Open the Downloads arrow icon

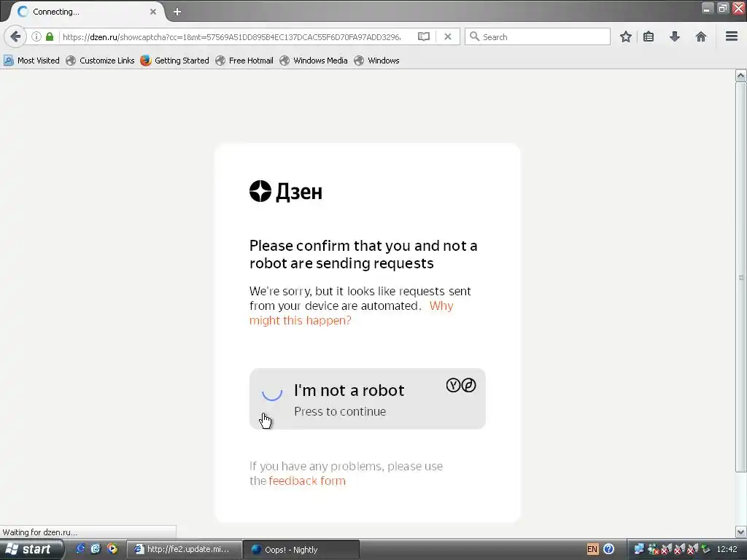675,36
